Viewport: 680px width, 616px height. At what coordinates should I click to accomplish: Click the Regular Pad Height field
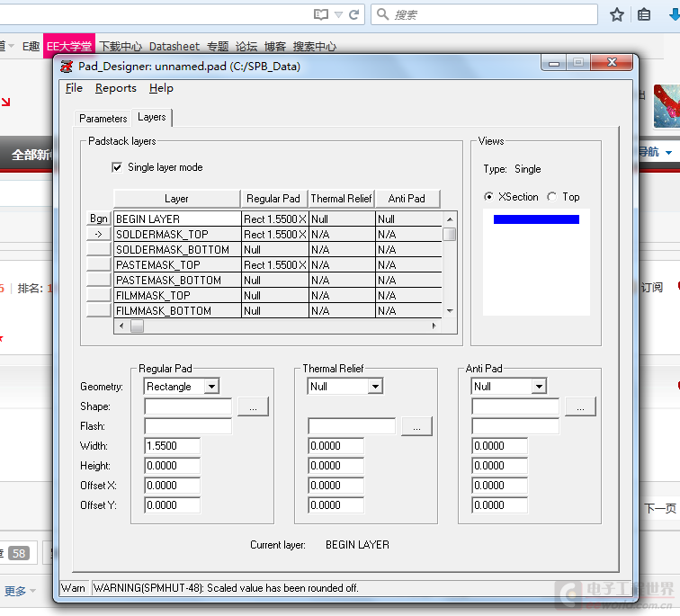tap(172, 466)
